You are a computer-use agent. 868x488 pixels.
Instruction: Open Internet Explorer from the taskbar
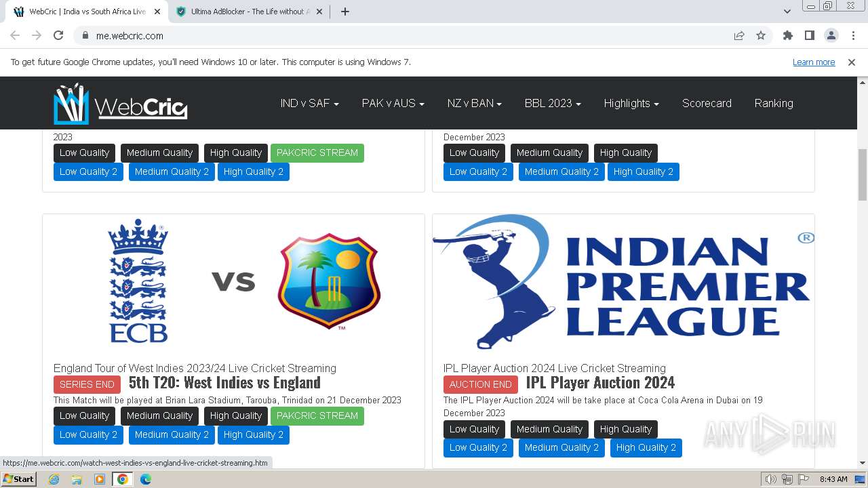pos(54,479)
